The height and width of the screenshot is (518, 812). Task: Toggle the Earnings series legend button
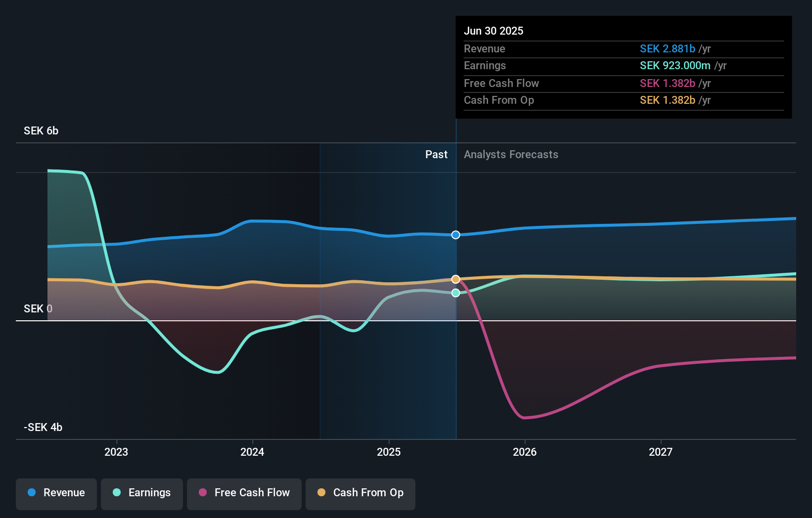(142, 494)
